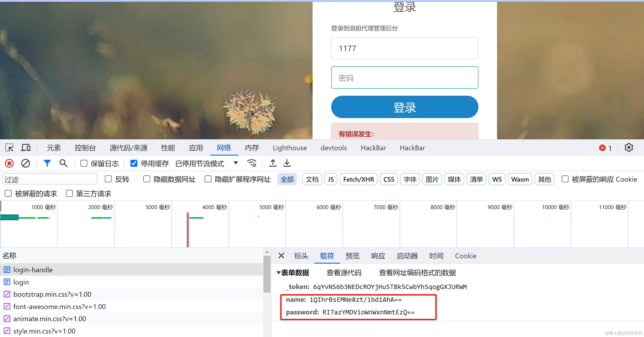This screenshot has height=337, width=644.
Task: Check the 反转 filter checkbox
Action: [x=108, y=179]
